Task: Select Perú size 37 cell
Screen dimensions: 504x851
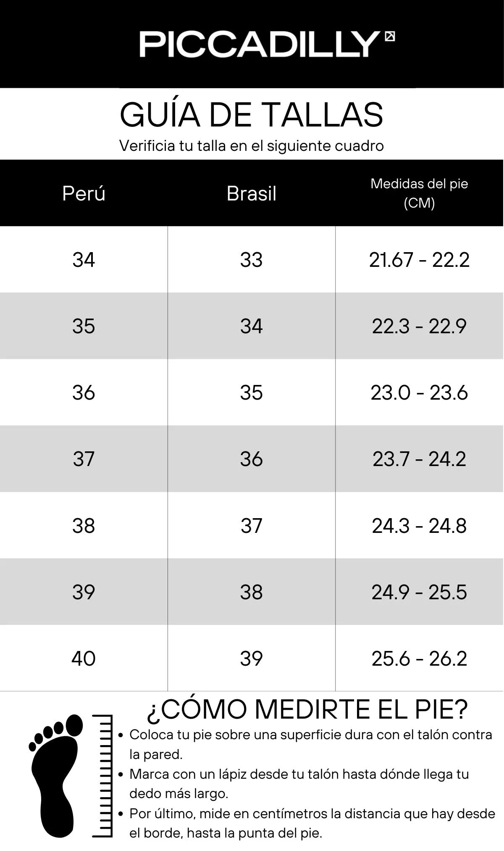Action: click(84, 459)
